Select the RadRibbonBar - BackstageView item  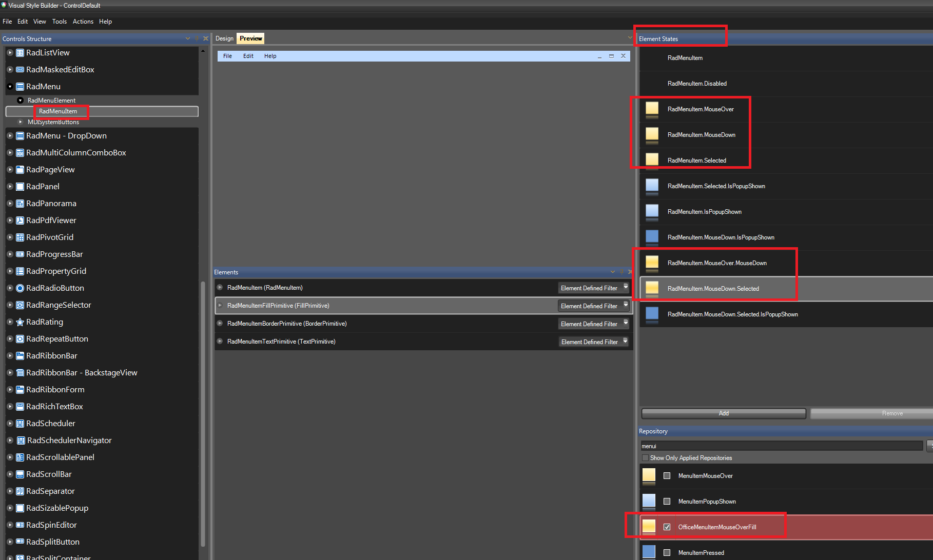(82, 373)
